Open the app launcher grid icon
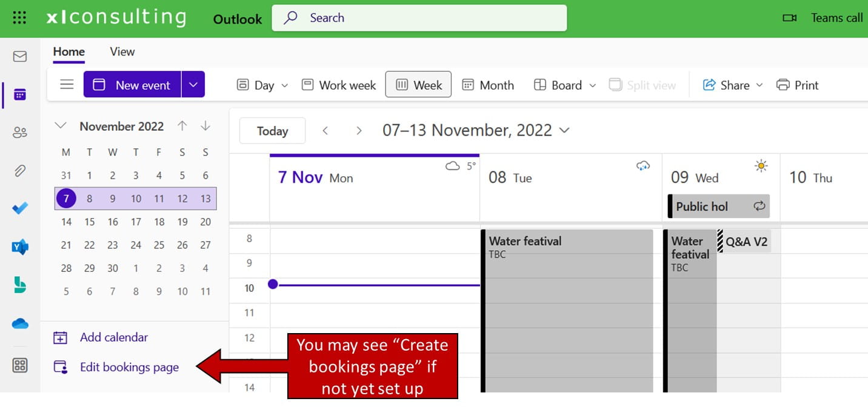Image resolution: width=868 pixels, height=410 pixels. coord(19,18)
